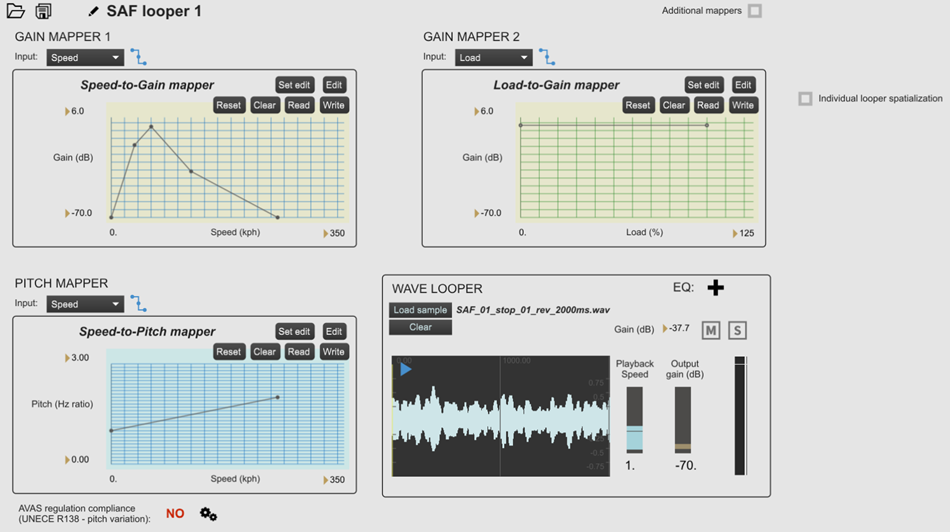Viewport: 950px width, 532px height.
Task: Click Write in Speed-to-Pitch mapper
Action: [x=334, y=351]
